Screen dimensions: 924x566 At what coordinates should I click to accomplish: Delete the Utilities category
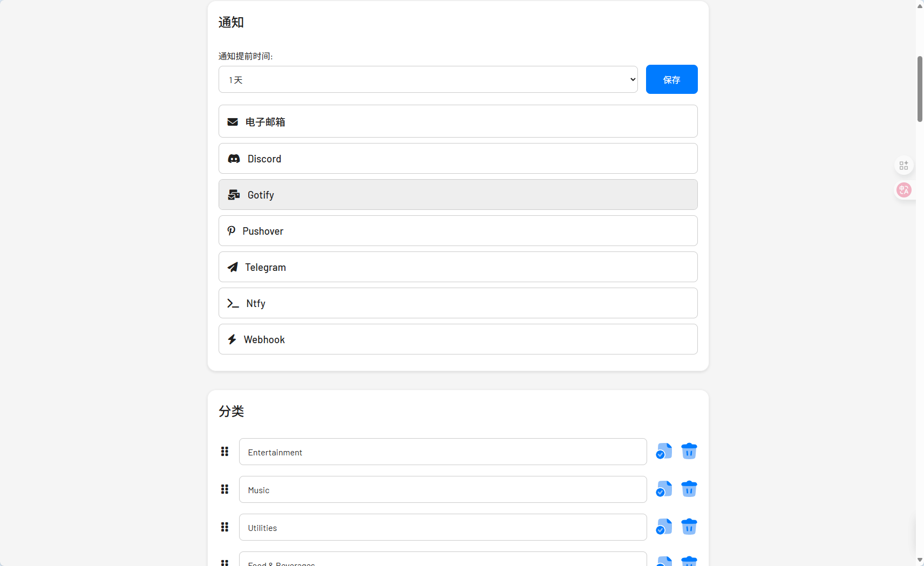(689, 527)
